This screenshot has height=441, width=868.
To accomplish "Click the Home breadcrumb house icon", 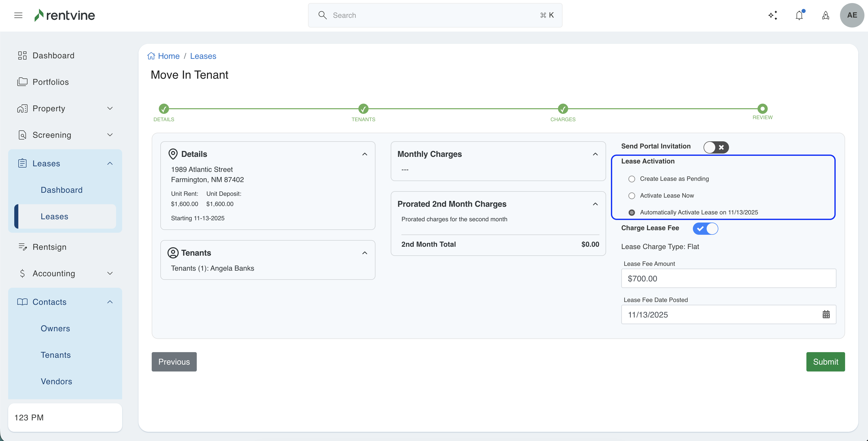I will (151, 56).
